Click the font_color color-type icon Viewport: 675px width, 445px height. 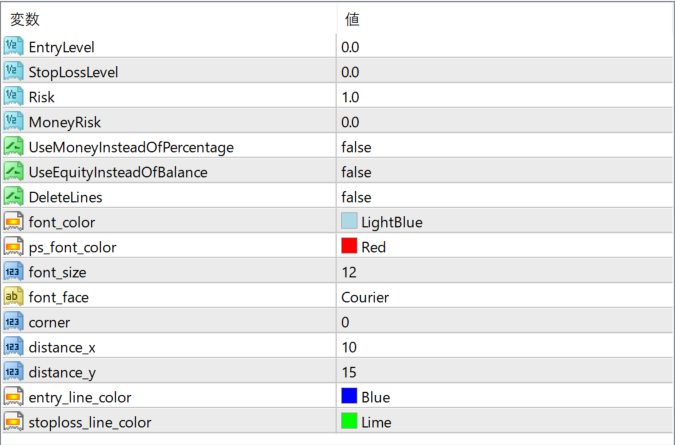13,222
